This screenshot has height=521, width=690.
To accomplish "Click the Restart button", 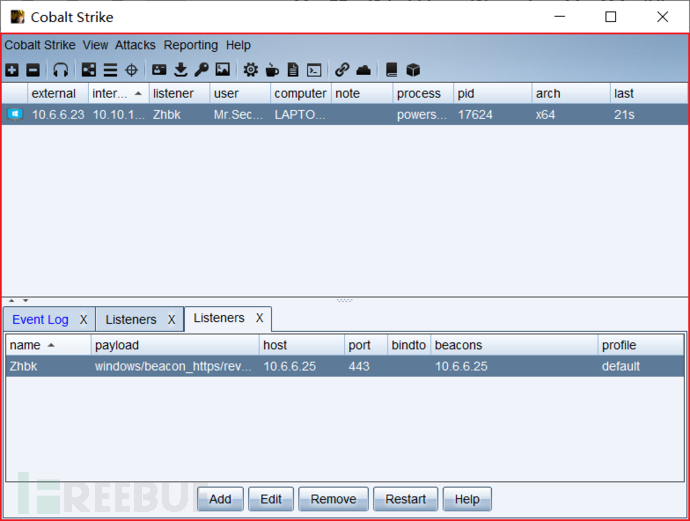I will point(405,499).
